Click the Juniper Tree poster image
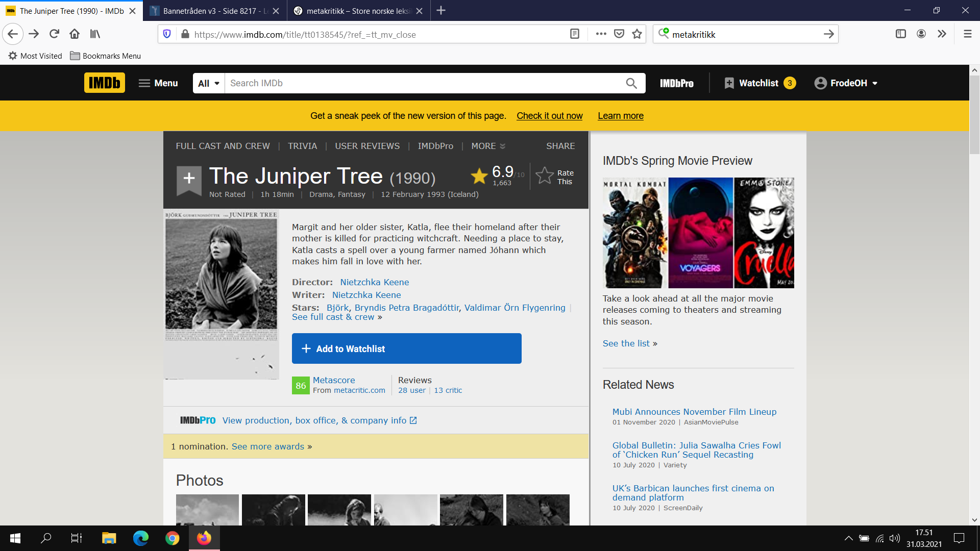980x551 pixels. click(x=221, y=294)
